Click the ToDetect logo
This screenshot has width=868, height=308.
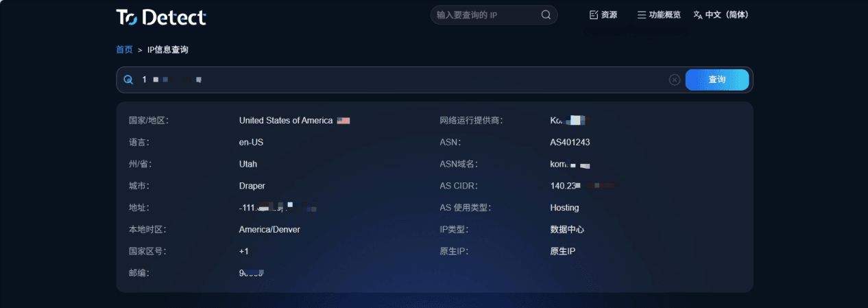tap(161, 16)
